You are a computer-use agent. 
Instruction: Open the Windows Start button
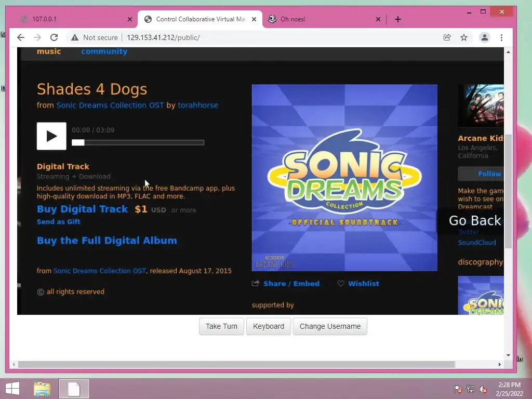click(12, 389)
